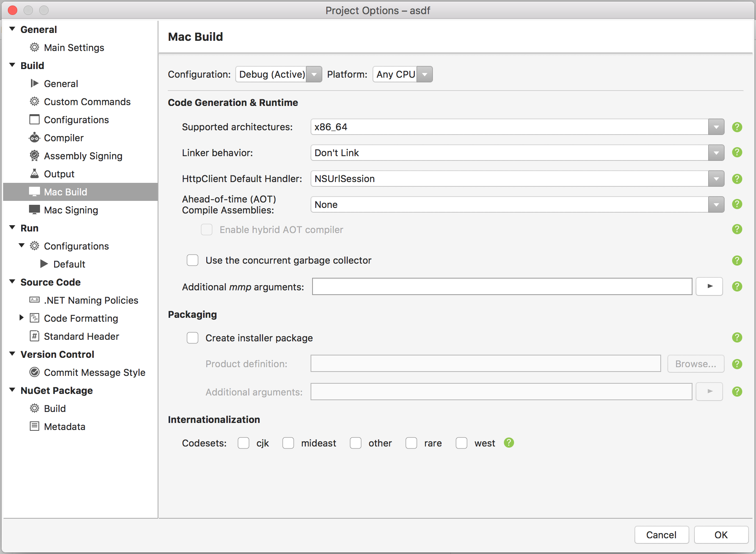Click the Additional mmp arguments text field
The height and width of the screenshot is (554, 756).
(x=502, y=287)
